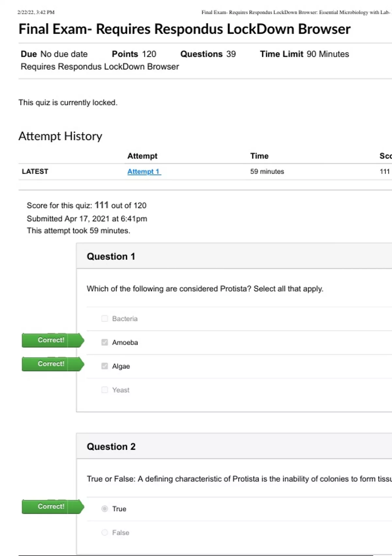Check the Bacteria checkbox
The image size is (392, 556).
coord(105,319)
